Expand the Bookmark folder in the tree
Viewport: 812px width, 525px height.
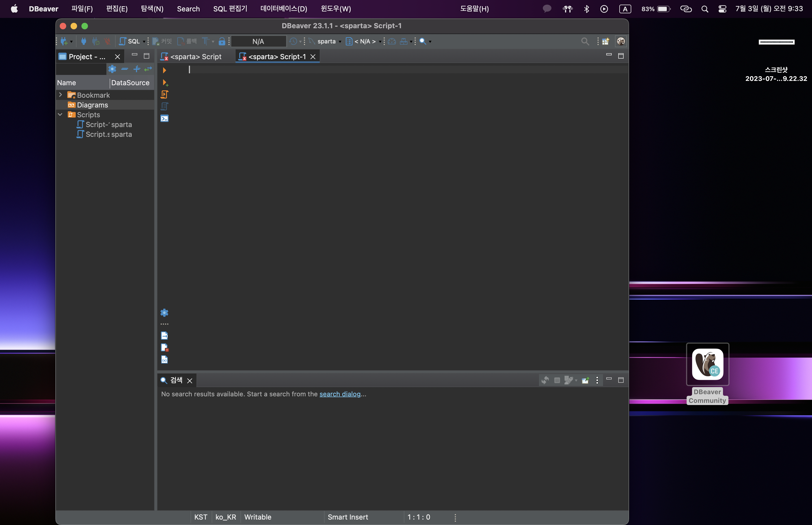61,95
